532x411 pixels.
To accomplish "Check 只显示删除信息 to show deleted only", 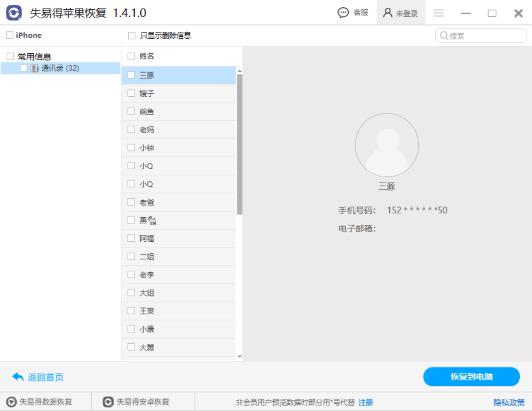I will tap(130, 35).
